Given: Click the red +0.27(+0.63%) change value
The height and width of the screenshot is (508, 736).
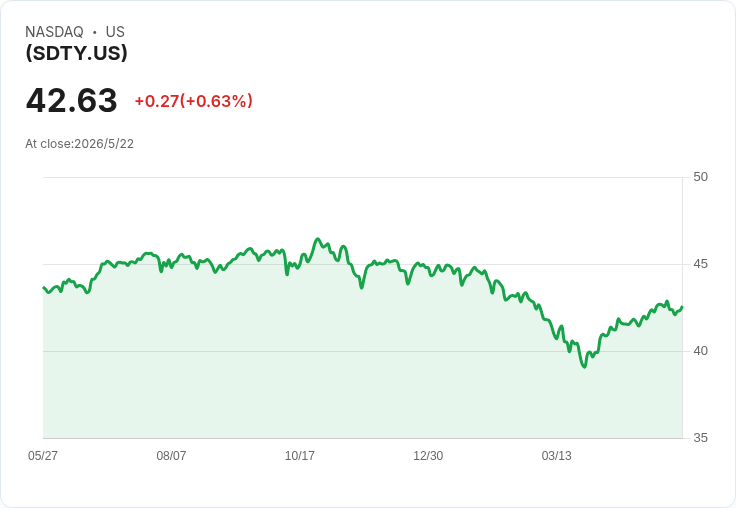Looking at the screenshot, I should pyautogui.click(x=193, y=101).
